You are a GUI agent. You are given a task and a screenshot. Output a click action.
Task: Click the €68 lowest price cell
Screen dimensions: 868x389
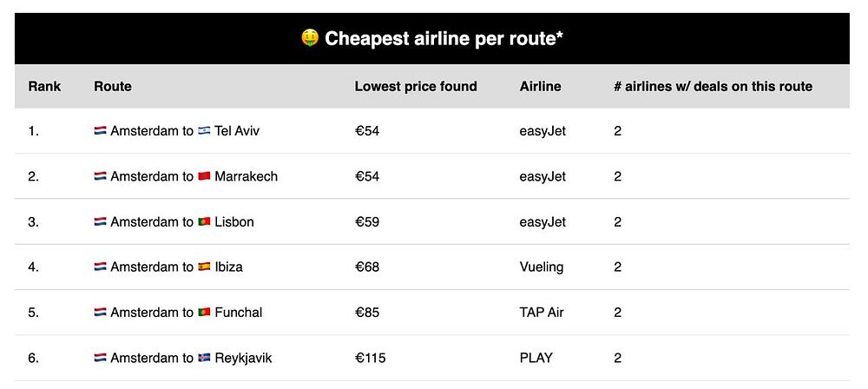click(x=367, y=267)
